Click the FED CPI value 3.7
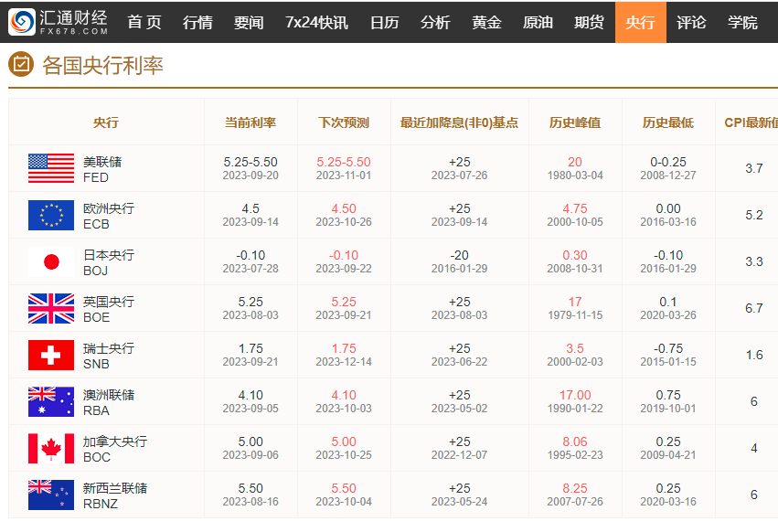This screenshot has height=532, width=778. point(754,168)
